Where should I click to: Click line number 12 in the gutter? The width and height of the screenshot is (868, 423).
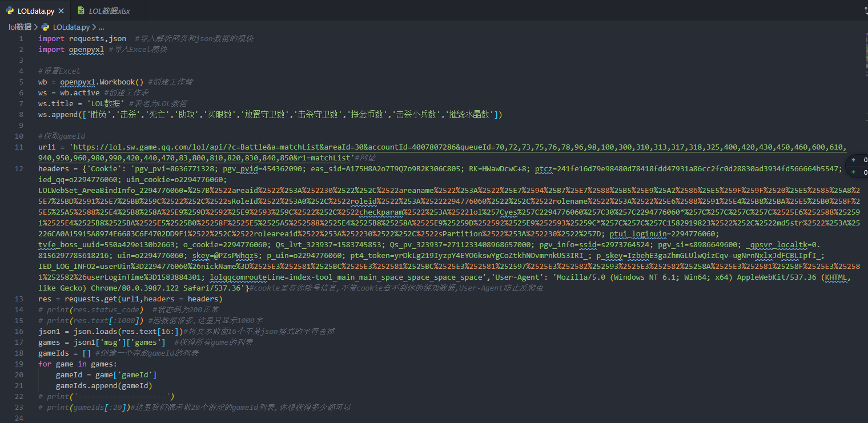(19, 169)
